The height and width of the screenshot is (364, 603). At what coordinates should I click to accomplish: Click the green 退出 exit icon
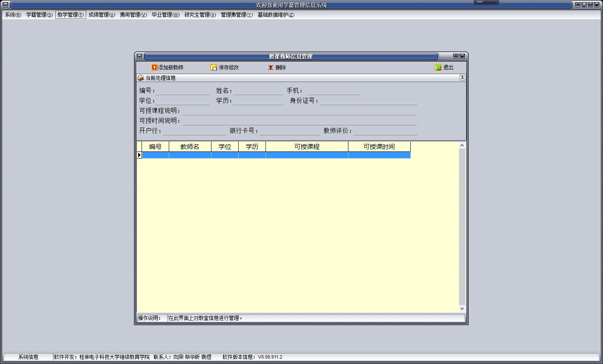tap(438, 67)
